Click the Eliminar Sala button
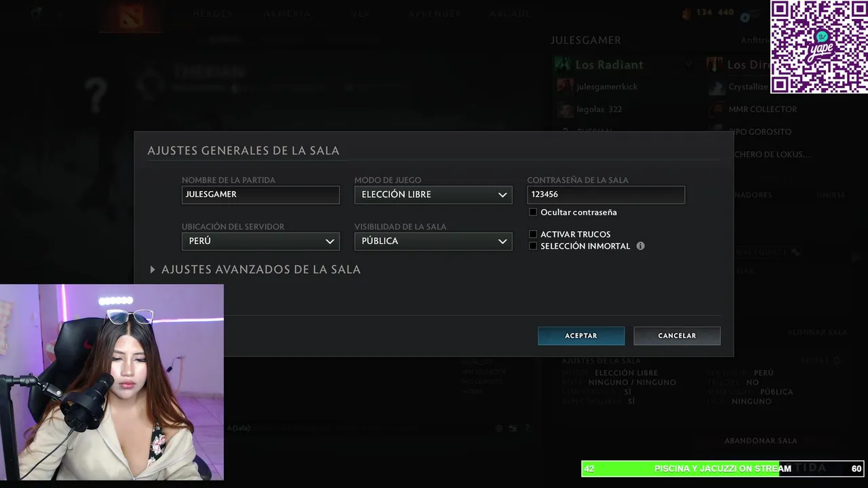Image resolution: width=868 pixels, height=488 pixels. click(818, 333)
